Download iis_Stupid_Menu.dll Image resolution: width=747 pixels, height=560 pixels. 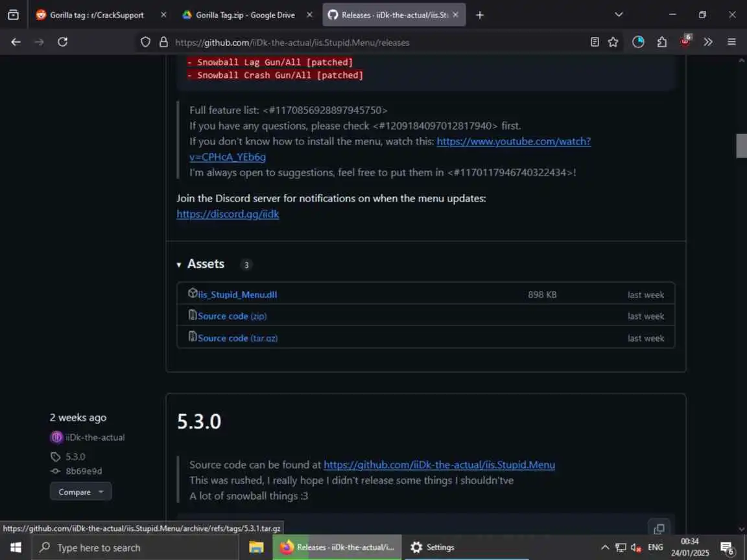(237, 295)
